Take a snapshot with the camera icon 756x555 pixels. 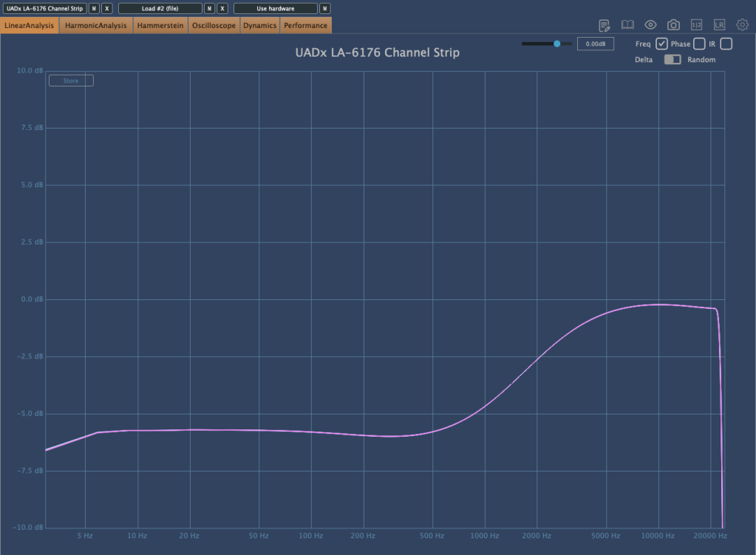click(x=673, y=25)
